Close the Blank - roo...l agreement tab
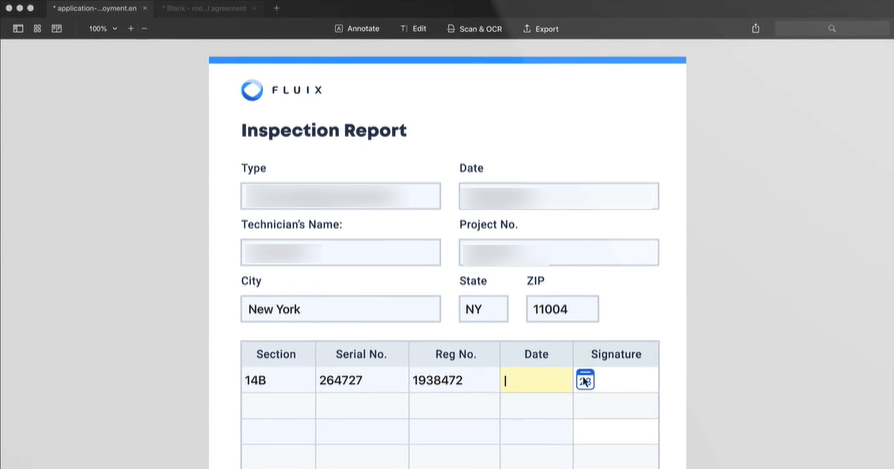 (x=254, y=9)
